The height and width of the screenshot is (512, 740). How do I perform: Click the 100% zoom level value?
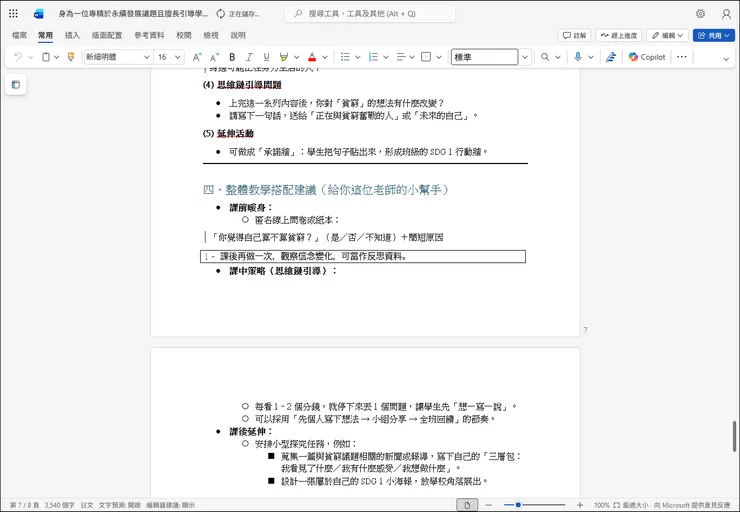click(601, 505)
